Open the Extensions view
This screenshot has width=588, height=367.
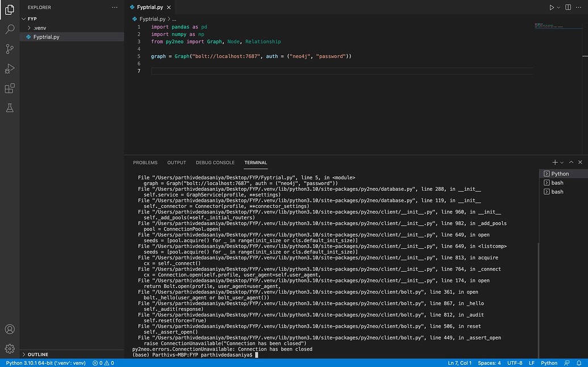[x=9, y=89]
